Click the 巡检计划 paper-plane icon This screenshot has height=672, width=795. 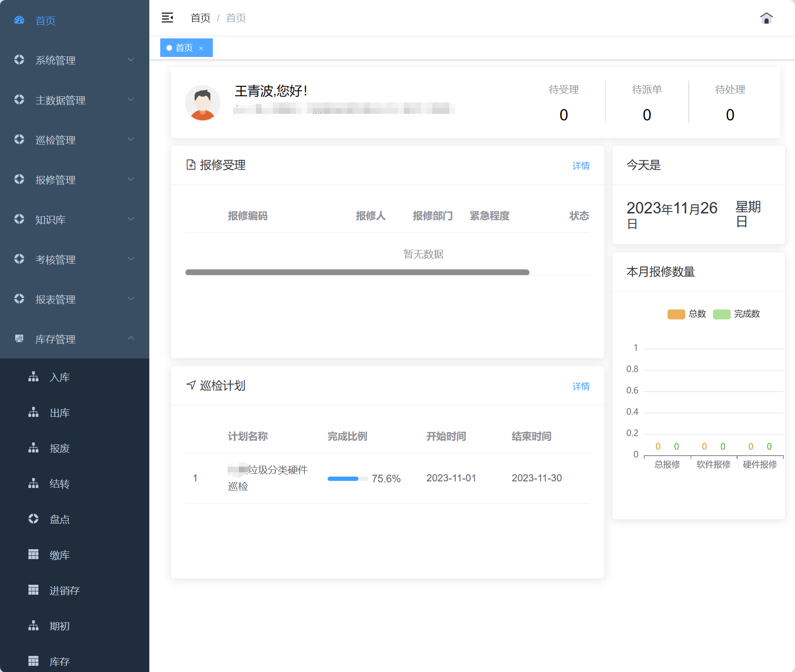click(191, 385)
